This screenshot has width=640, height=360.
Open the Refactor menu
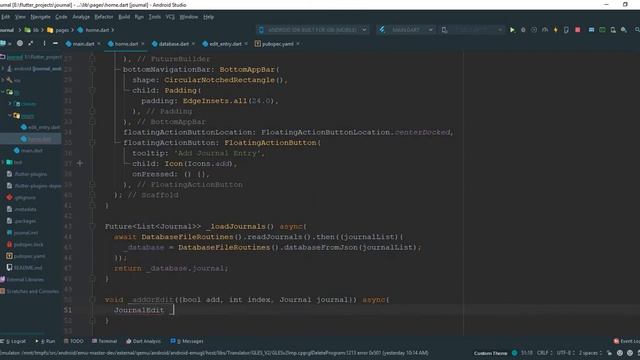[104, 17]
